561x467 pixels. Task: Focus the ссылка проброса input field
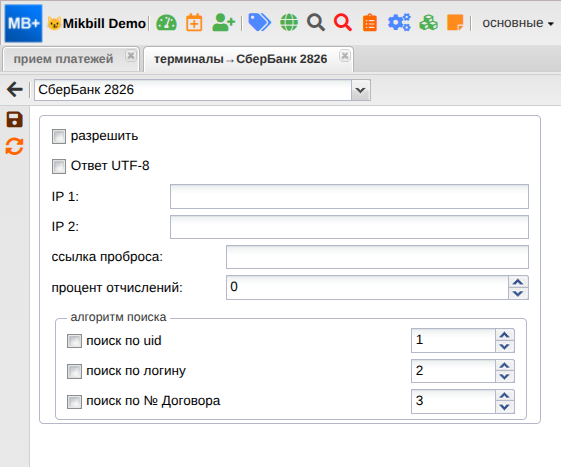[377, 257]
